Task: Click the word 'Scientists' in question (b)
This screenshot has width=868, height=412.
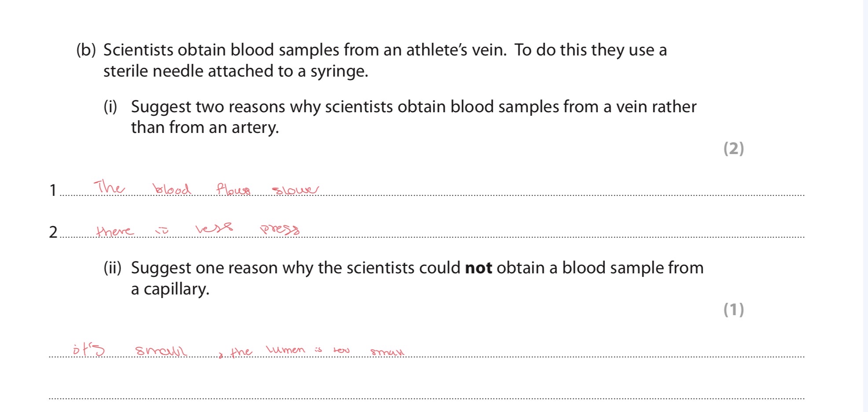Action: click(x=138, y=50)
